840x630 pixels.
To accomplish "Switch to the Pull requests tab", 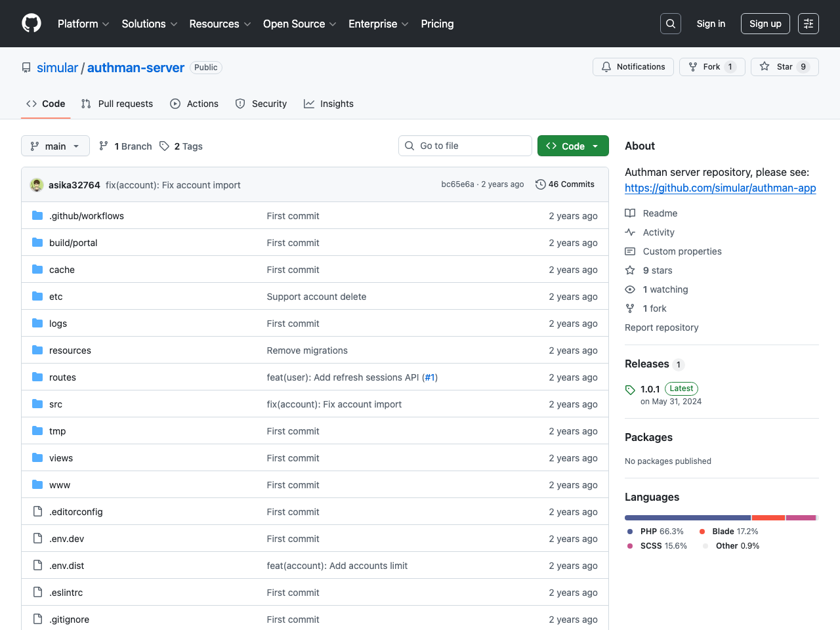I will click(x=117, y=104).
